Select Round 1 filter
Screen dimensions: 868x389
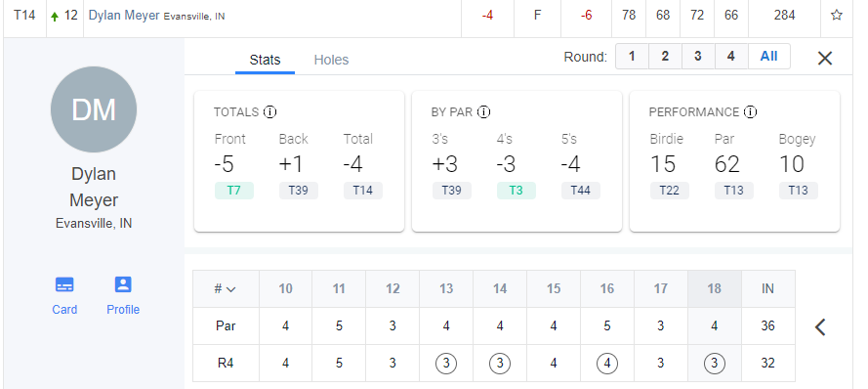632,57
